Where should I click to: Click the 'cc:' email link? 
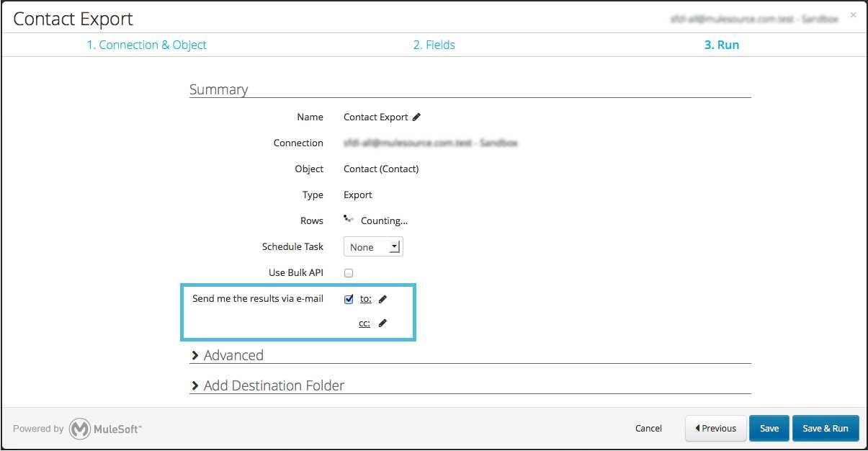364,323
